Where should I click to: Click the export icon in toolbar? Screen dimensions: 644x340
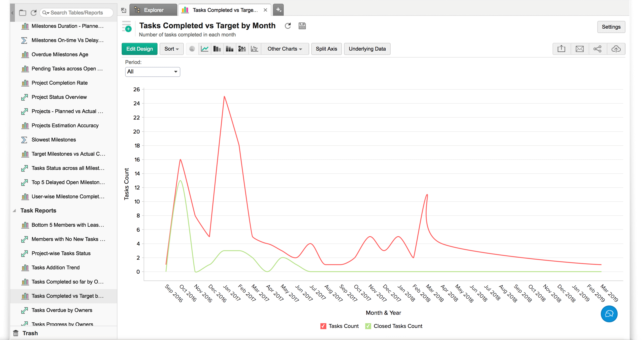coord(561,49)
